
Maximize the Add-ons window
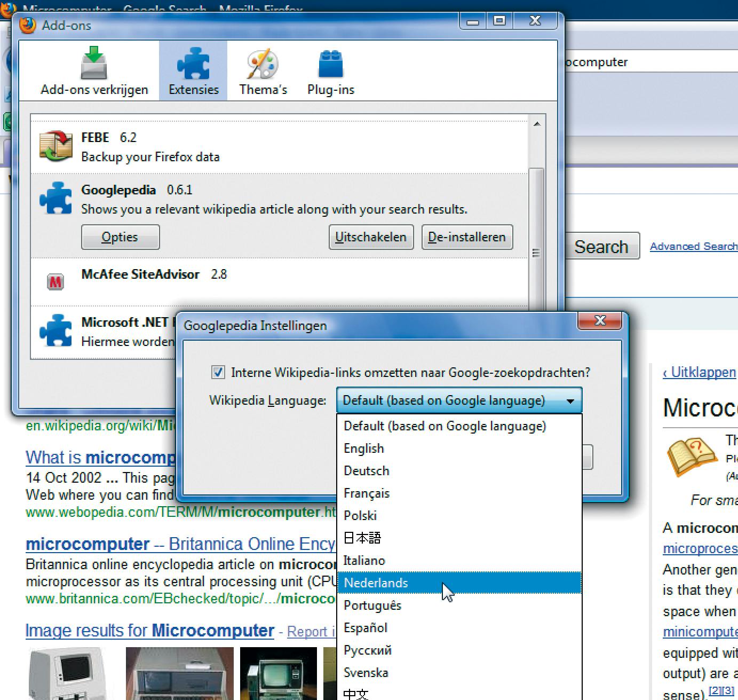[x=499, y=21]
